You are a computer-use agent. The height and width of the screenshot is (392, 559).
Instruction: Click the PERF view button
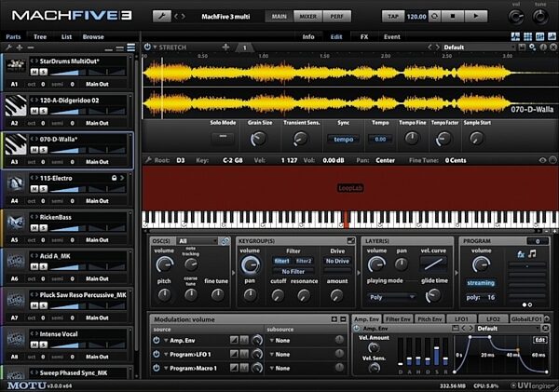(336, 17)
